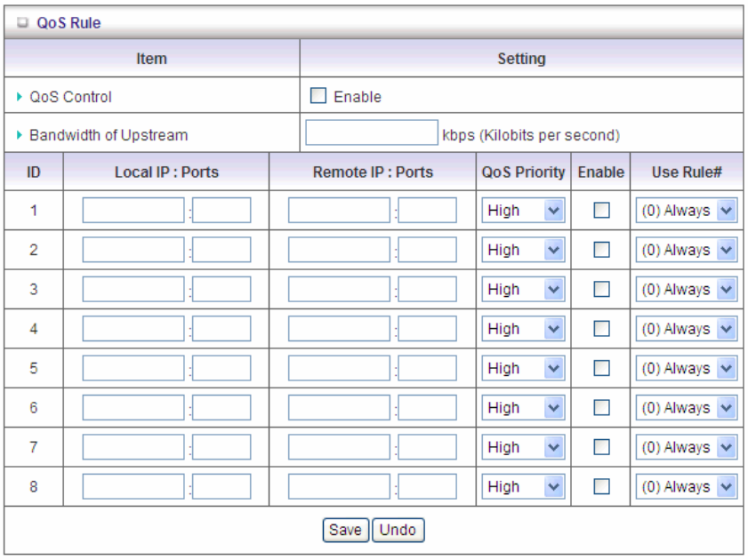Screen dimensions: 748x560
Task: Open the Use Rule# dropdown for rule 2
Action: (685, 250)
